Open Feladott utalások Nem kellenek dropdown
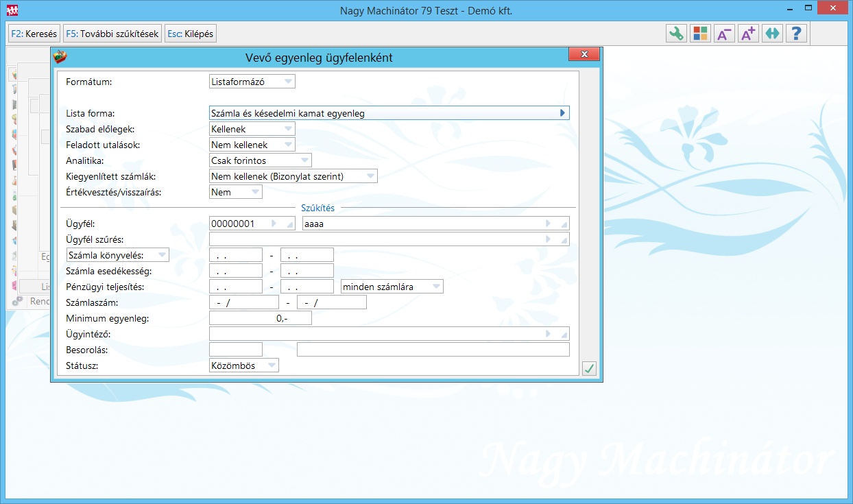 pyautogui.click(x=252, y=145)
